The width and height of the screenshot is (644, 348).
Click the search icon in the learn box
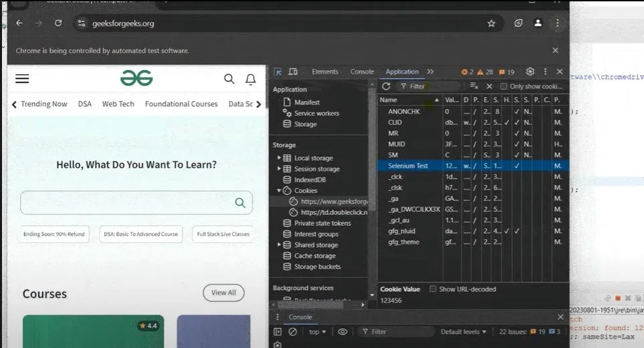(x=240, y=202)
